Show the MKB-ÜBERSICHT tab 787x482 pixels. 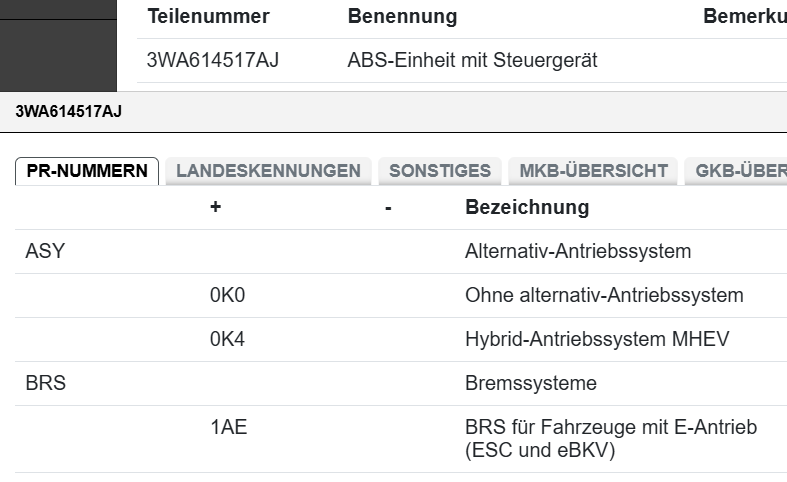pos(593,171)
